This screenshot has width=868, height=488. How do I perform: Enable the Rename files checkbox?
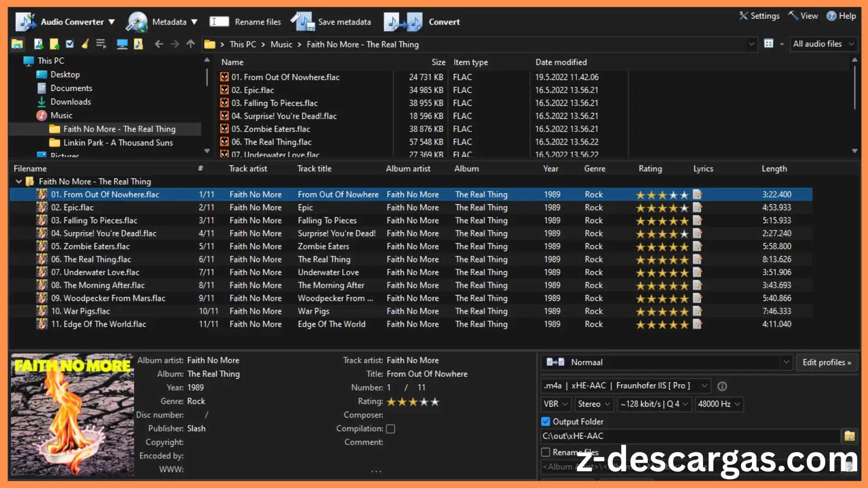click(546, 452)
